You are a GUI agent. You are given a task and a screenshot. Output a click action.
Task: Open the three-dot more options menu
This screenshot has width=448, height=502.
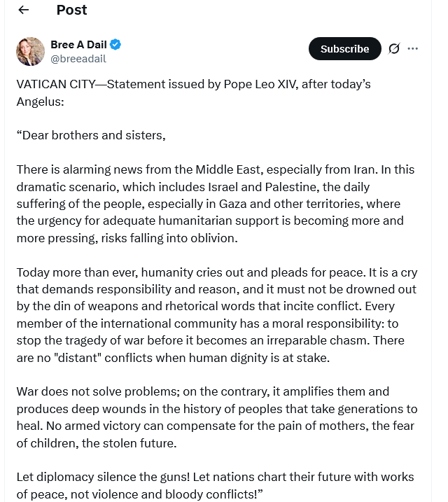(x=413, y=48)
